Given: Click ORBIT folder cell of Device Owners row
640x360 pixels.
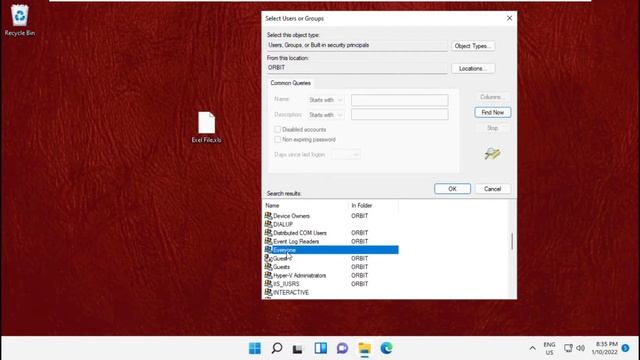Looking at the screenshot, I should click(x=360, y=216).
